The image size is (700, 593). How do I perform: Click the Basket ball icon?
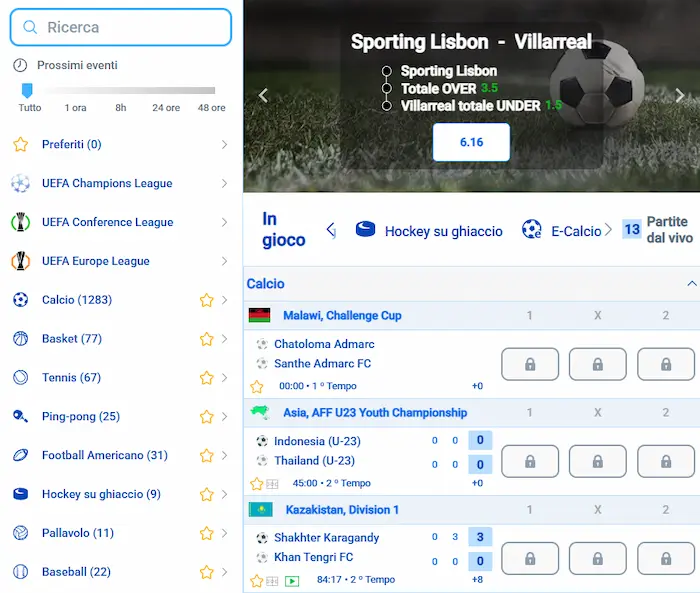pos(21,338)
